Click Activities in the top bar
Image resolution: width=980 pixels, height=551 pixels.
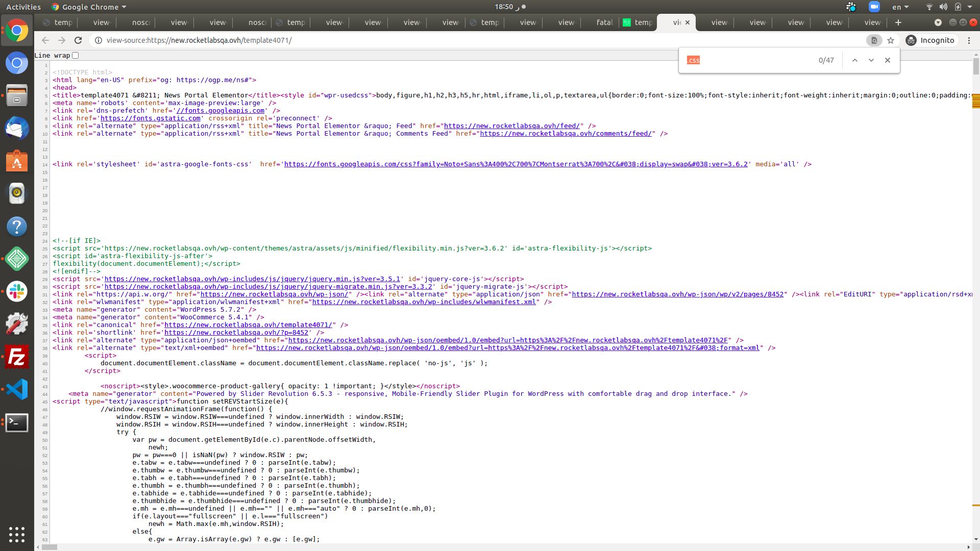23,7
